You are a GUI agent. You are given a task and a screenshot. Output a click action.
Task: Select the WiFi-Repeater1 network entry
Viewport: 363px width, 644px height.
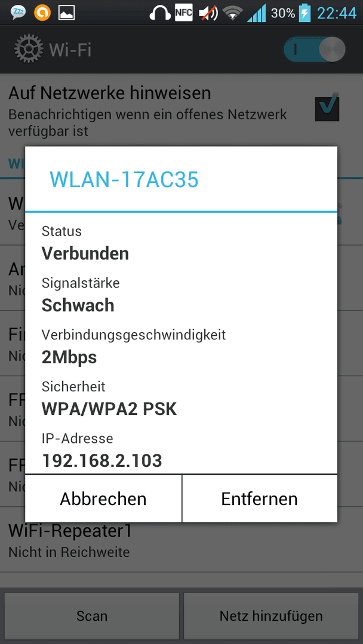181,539
